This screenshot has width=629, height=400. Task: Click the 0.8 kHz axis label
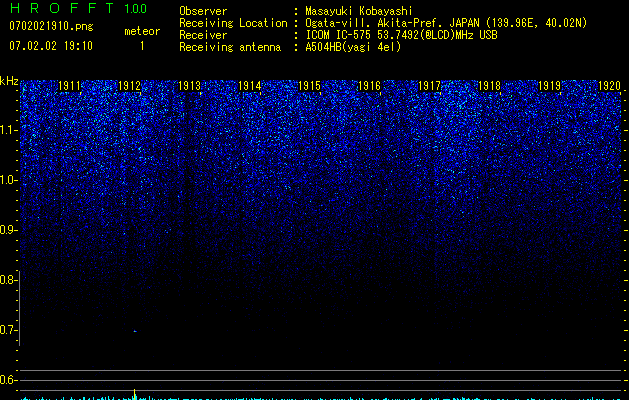tap(8, 280)
